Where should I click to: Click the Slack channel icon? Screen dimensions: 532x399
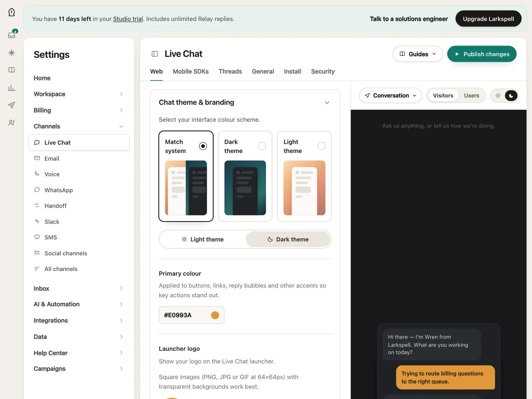point(37,221)
